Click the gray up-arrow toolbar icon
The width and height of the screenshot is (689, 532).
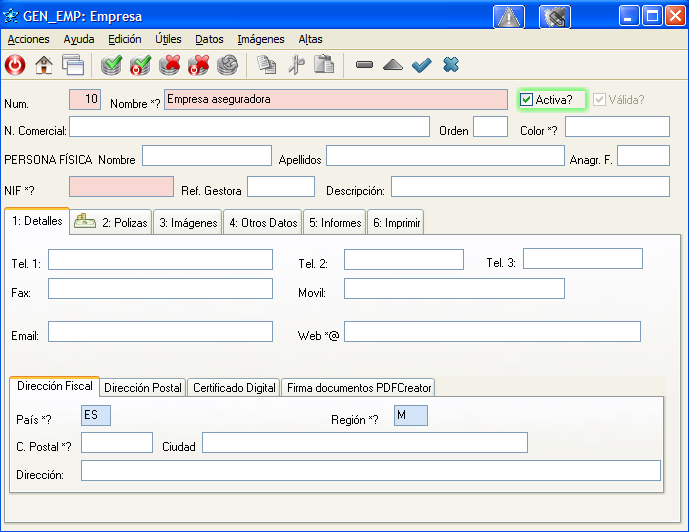tap(392, 65)
